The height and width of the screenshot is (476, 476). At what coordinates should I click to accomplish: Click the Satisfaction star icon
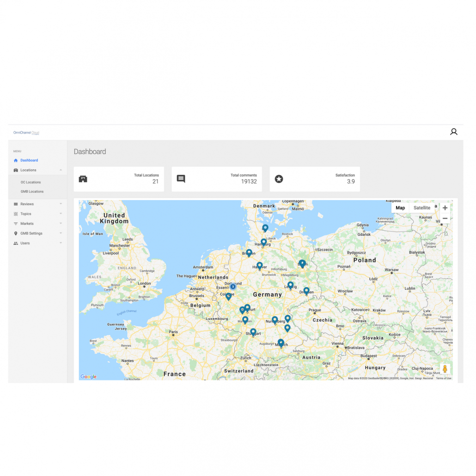click(279, 179)
